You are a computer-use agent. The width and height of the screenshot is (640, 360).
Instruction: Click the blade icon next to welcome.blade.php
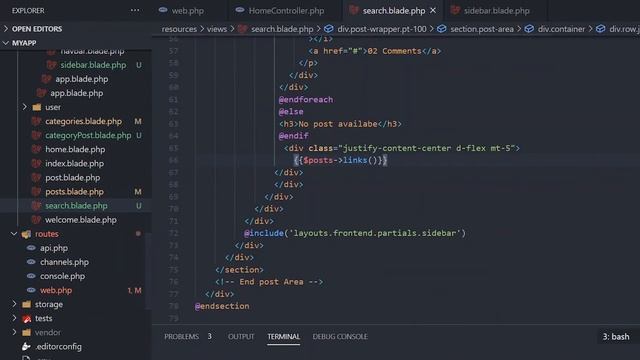tap(36, 220)
